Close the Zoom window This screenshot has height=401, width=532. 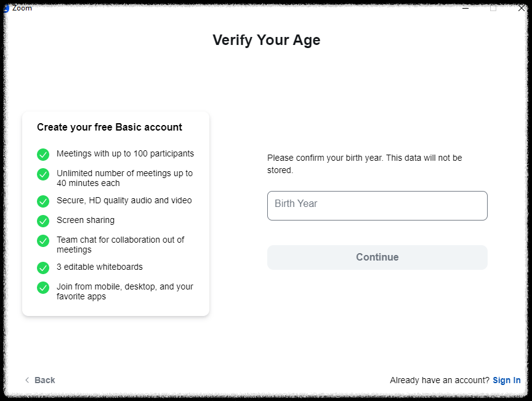[521, 8]
